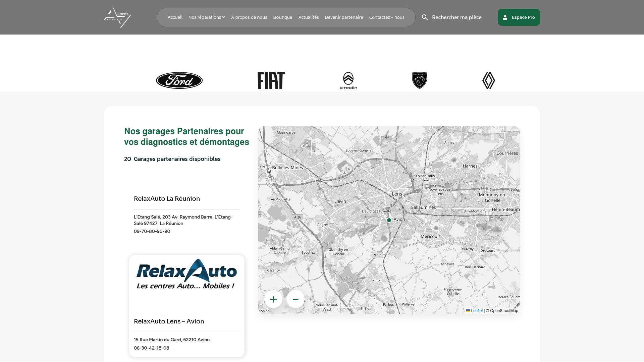
Task: Open the Boutique menu item
Action: [x=283, y=17]
